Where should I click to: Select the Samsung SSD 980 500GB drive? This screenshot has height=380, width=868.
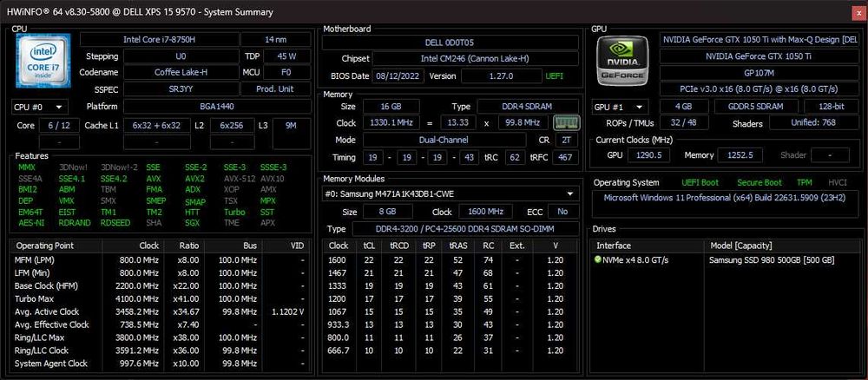coord(725,260)
